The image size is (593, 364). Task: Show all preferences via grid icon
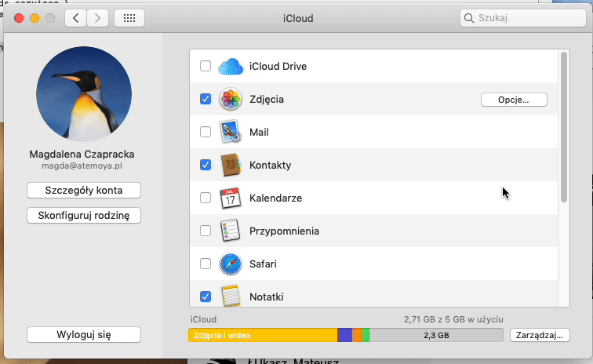(129, 18)
